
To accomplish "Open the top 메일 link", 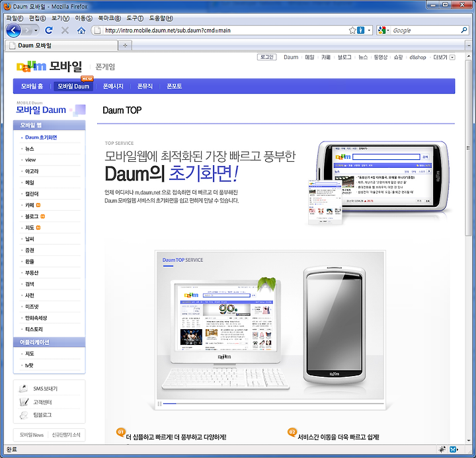I will pyautogui.click(x=309, y=57).
